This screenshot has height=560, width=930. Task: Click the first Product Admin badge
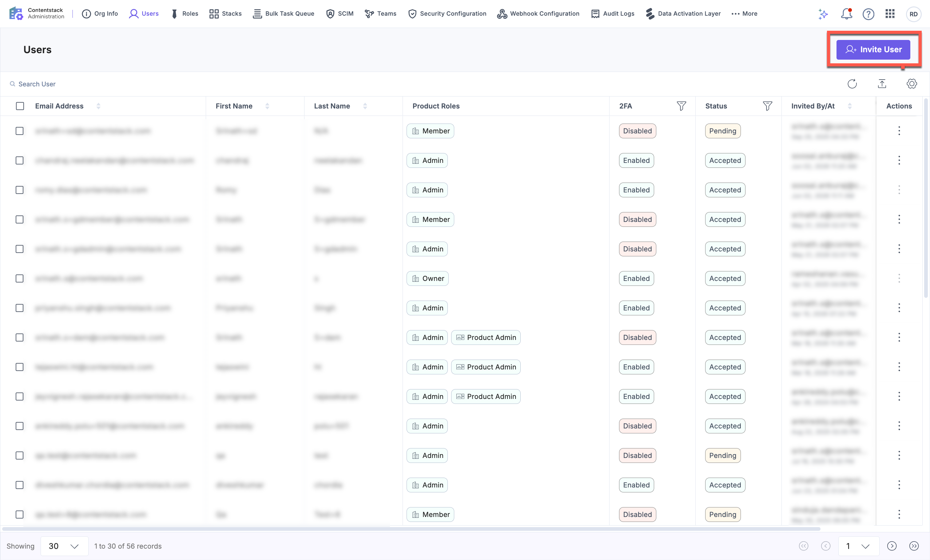486,337
